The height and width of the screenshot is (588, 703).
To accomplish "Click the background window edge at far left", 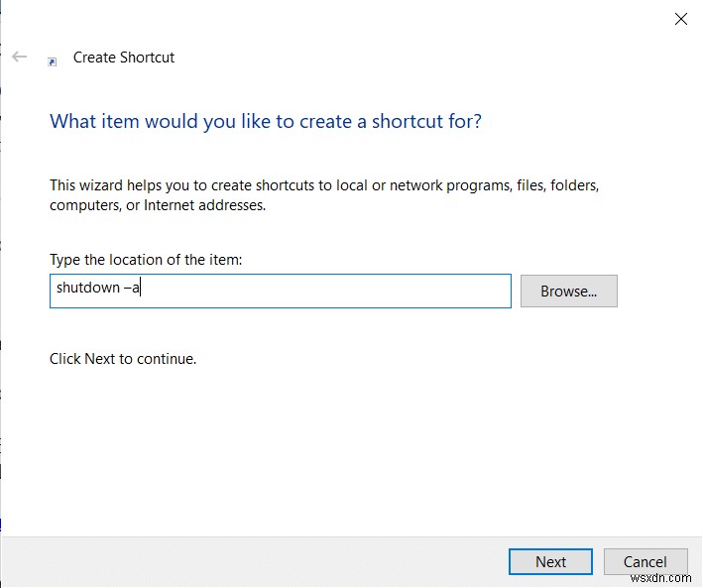I will [x=1, y=297].
